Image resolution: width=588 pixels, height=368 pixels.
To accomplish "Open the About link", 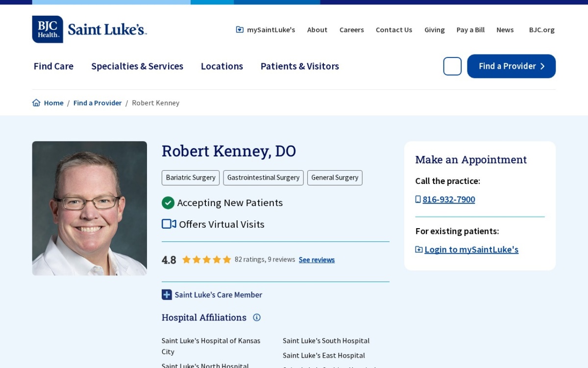I will click(x=317, y=30).
